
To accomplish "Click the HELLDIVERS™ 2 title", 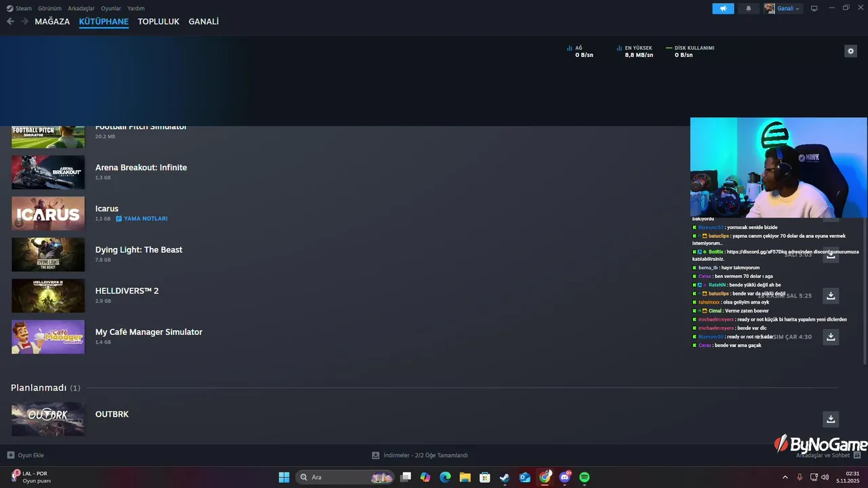I will 127,291.
